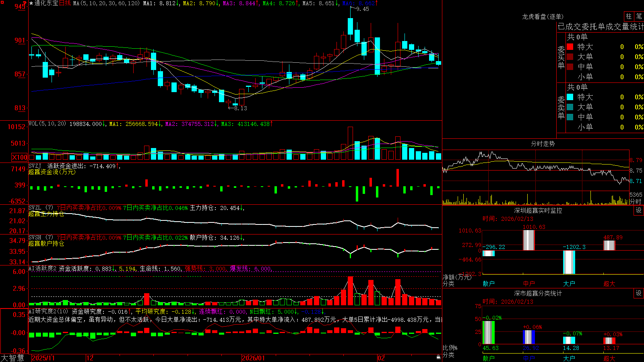Click the 通化东宝 stock name
Screen dimensions: 644x362
point(46,3)
